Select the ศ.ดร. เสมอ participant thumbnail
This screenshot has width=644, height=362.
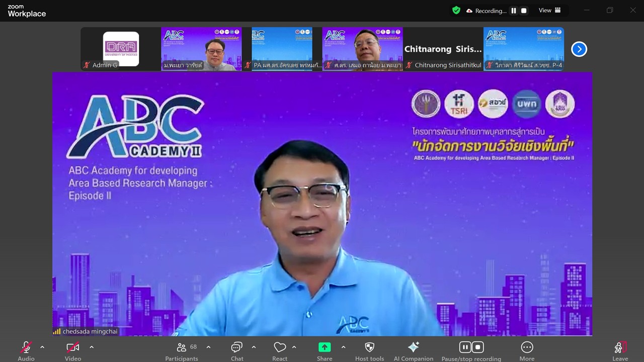click(x=363, y=49)
